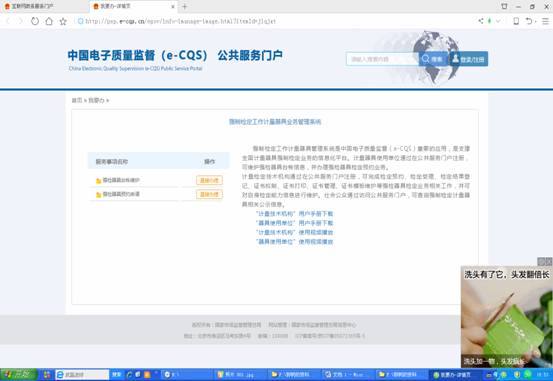Open the Windows Start button

click(x=18, y=375)
